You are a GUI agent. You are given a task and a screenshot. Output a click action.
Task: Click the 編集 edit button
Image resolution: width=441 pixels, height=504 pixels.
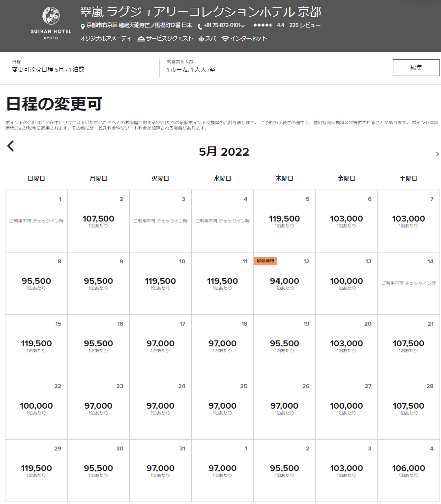(416, 68)
